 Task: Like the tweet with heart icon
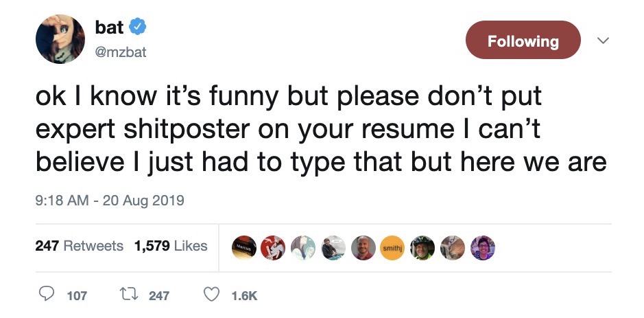click(211, 295)
